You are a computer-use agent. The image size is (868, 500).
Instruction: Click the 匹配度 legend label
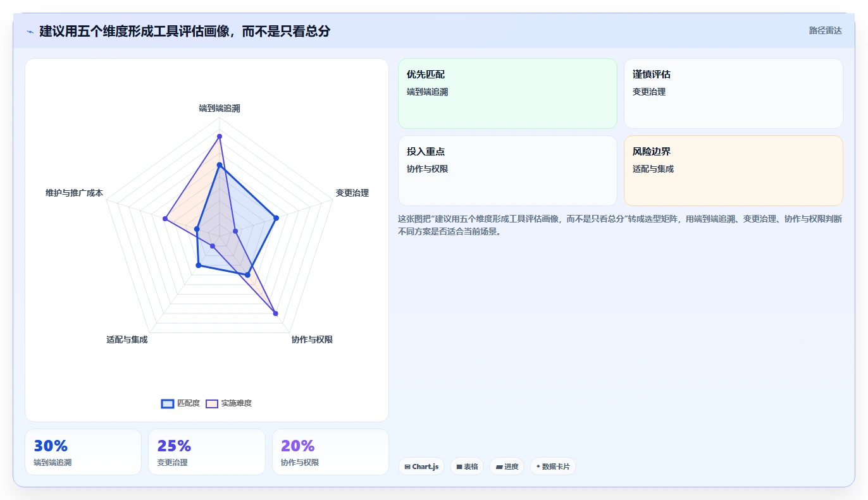point(189,403)
